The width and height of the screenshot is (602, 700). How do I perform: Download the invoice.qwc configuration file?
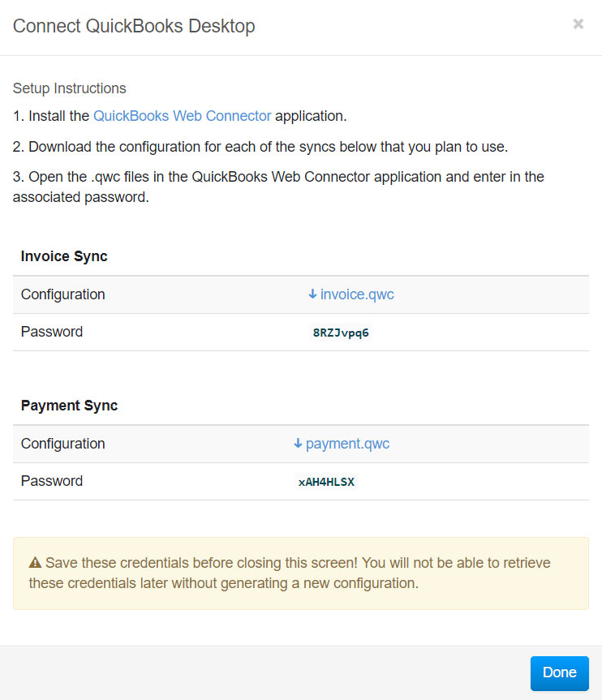[357, 294]
